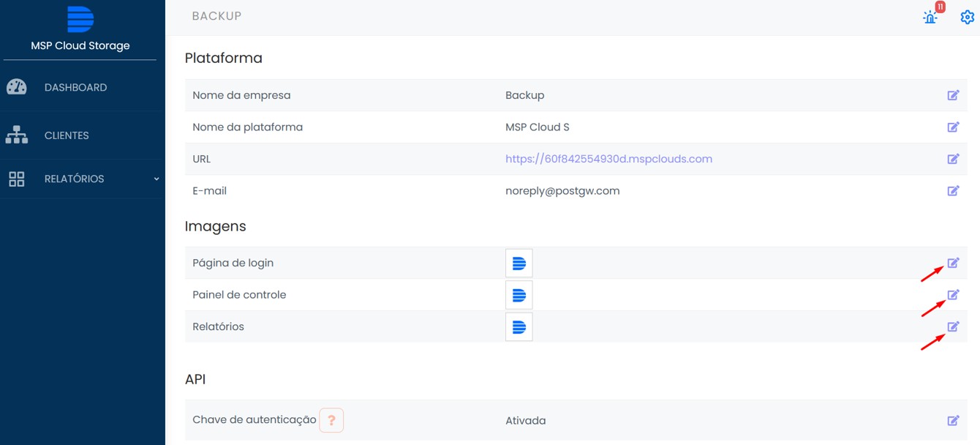Edit the E-mail row
Image resolution: width=980 pixels, height=445 pixels.
coord(953,190)
